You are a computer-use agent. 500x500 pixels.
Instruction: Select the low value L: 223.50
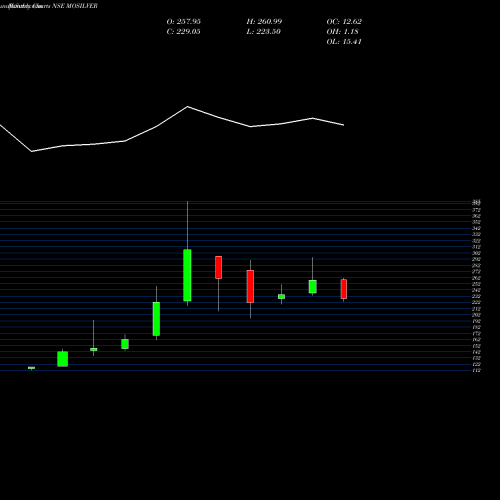tap(263, 31)
